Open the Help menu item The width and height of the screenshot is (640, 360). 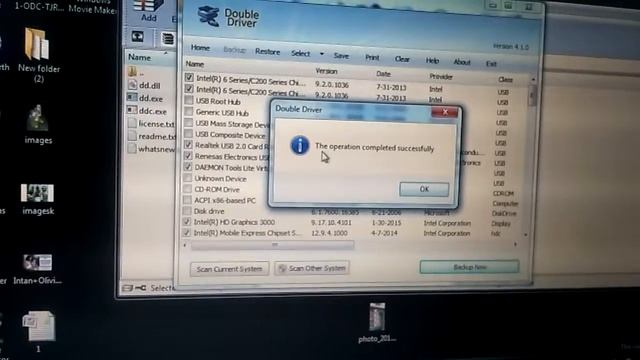432,61
